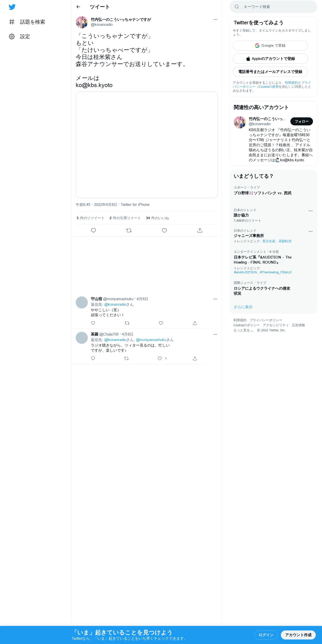322x644 pixels.
Task: Retweet the main tweet
Action: click(x=129, y=230)
